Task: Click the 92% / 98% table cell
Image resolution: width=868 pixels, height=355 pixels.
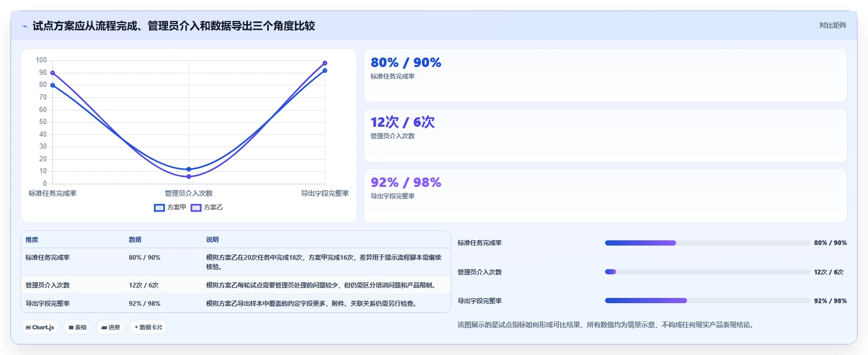Action: click(x=144, y=304)
